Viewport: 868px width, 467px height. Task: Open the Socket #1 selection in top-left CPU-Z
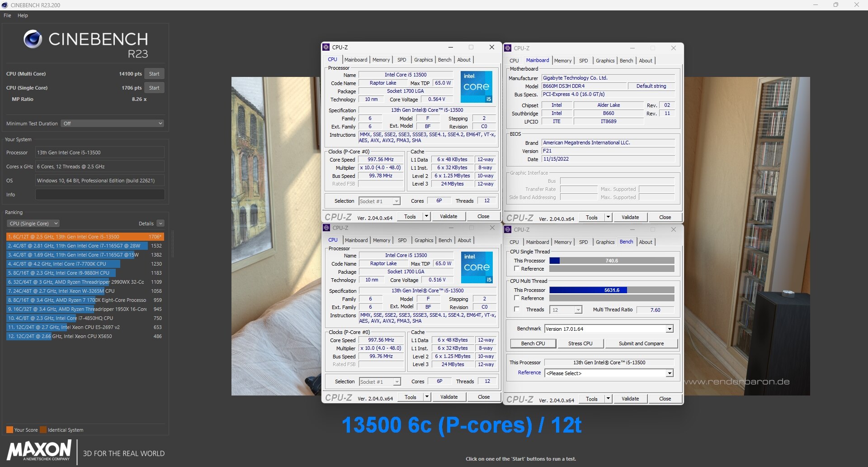pos(379,201)
